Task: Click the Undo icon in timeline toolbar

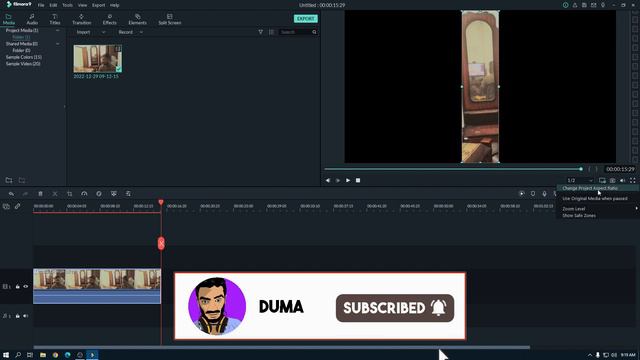Action: point(11,194)
